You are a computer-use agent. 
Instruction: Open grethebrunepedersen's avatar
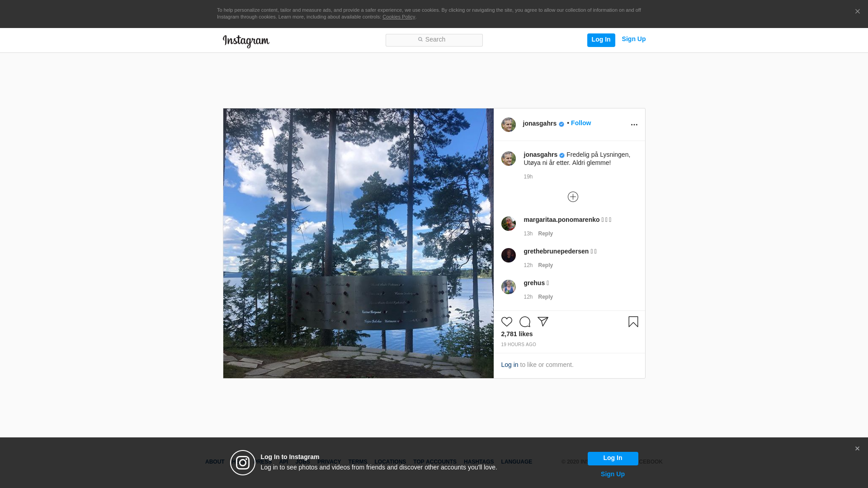(509, 255)
